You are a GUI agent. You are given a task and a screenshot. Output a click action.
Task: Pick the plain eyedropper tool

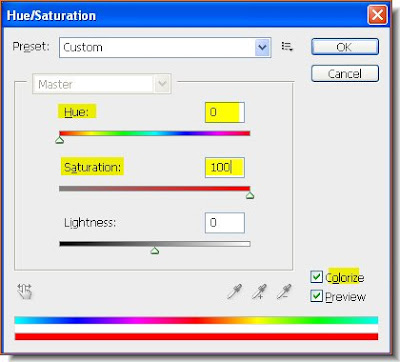pos(235,291)
